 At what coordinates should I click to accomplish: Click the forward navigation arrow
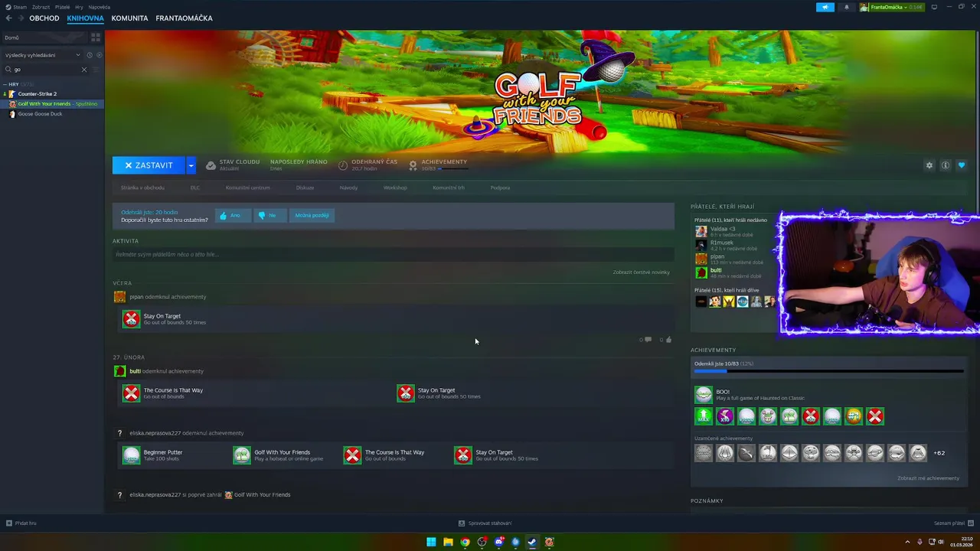20,18
